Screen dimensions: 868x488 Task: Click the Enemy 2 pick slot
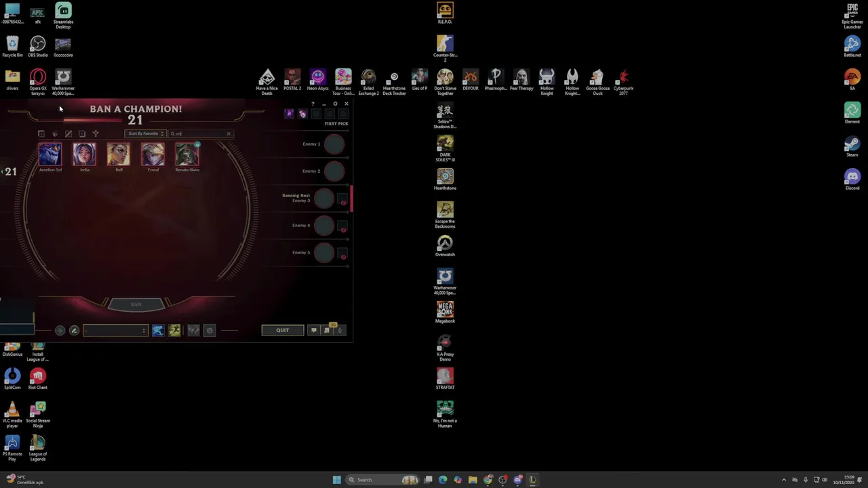[334, 171]
